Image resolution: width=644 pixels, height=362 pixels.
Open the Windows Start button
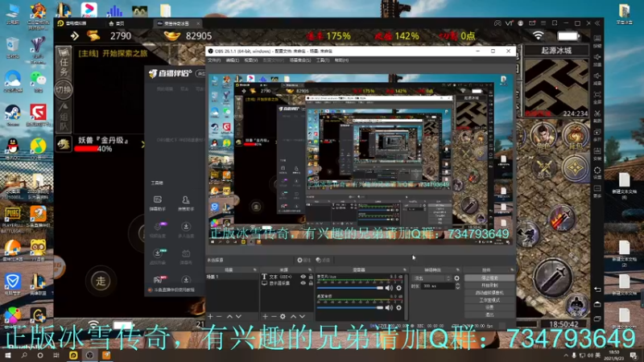7,356
